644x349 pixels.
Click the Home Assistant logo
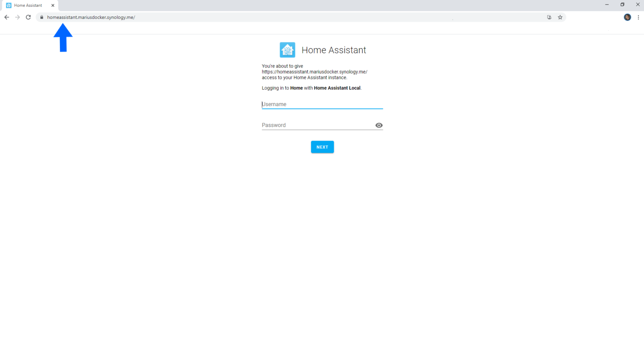tap(287, 50)
